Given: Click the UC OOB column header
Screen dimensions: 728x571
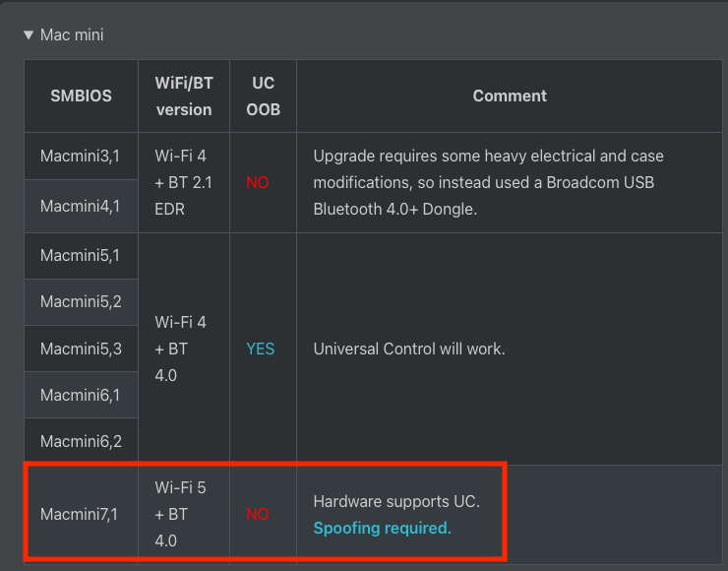Looking at the screenshot, I should [263, 96].
